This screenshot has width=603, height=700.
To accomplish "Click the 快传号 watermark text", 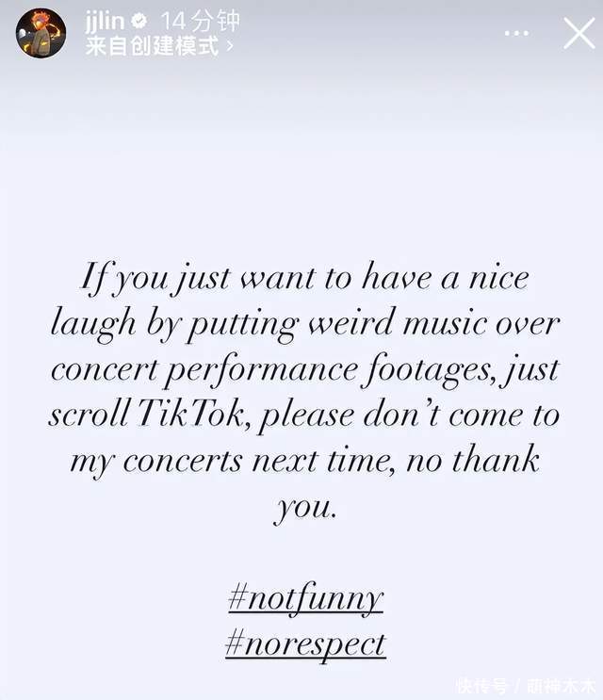I will [x=481, y=685].
